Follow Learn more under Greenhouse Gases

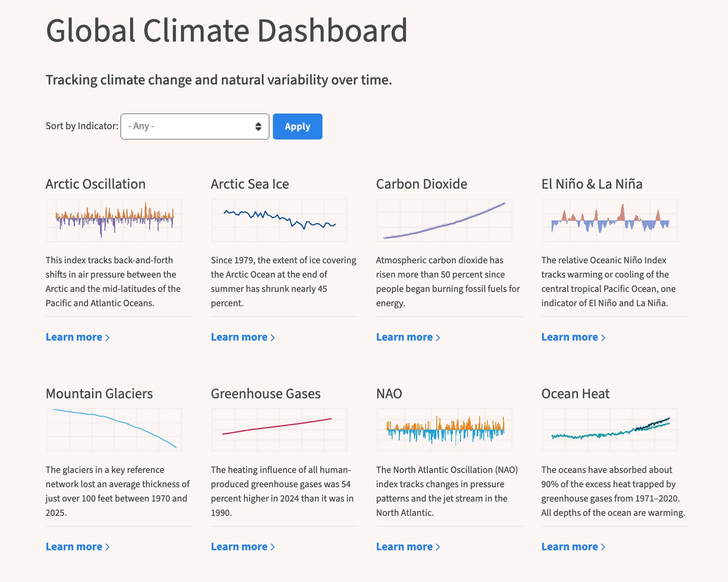click(x=243, y=547)
